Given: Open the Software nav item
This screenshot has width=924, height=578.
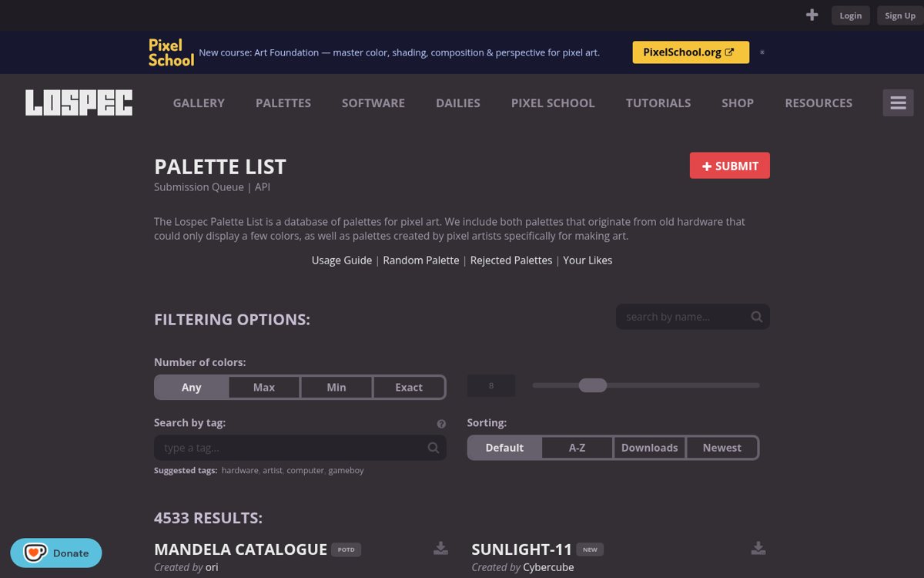Looking at the screenshot, I should (x=373, y=103).
